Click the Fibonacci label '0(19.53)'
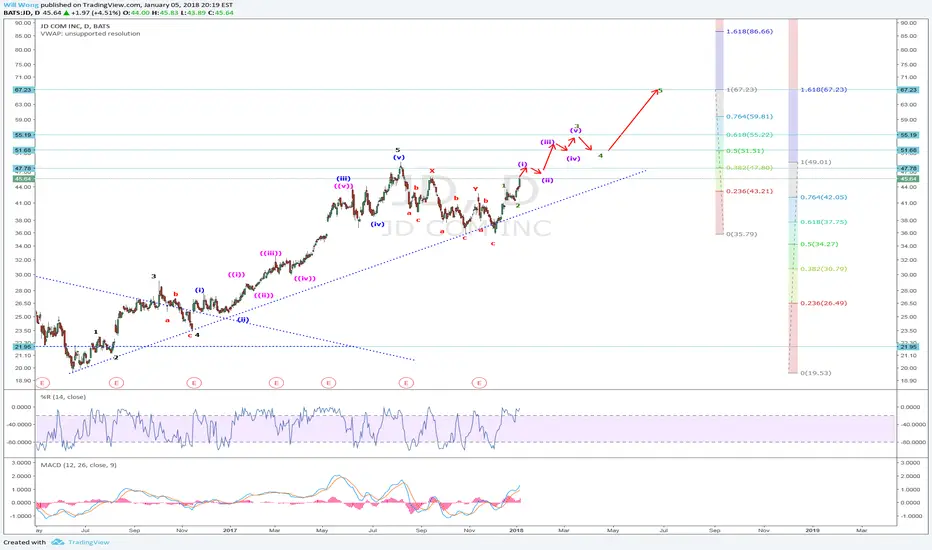 coord(816,373)
